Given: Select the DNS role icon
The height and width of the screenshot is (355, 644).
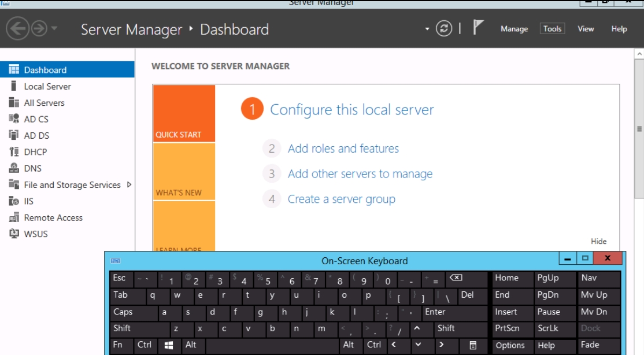Looking at the screenshot, I should coord(14,168).
